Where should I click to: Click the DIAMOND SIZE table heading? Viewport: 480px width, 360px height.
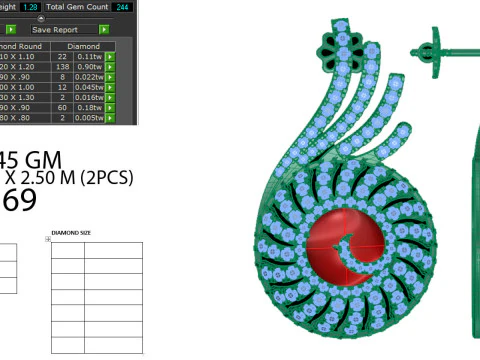pos(71,233)
